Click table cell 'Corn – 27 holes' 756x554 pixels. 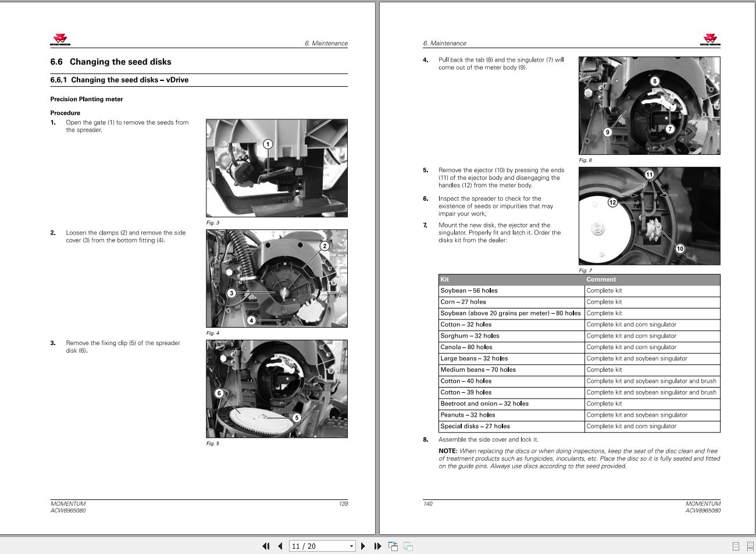463,301
